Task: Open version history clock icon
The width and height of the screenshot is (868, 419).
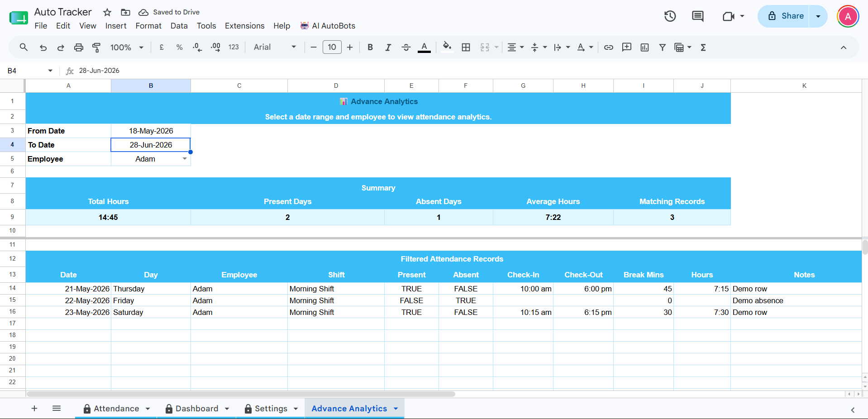Action: pyautogui.click(x=670, y=16)
